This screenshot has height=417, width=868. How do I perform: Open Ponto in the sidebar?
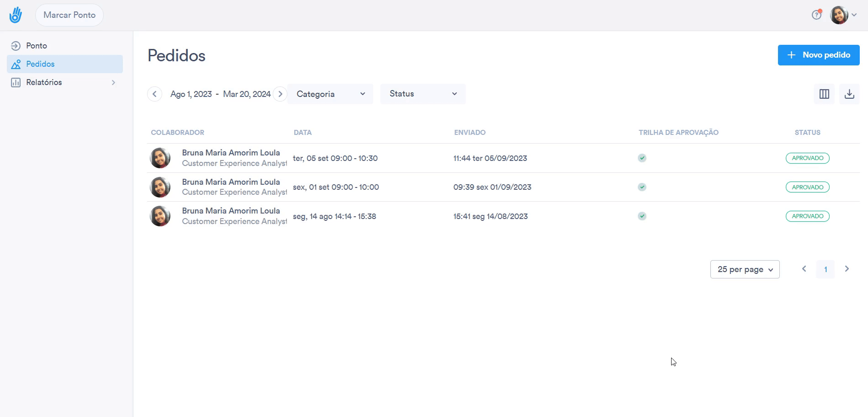[x=37, y=46]
